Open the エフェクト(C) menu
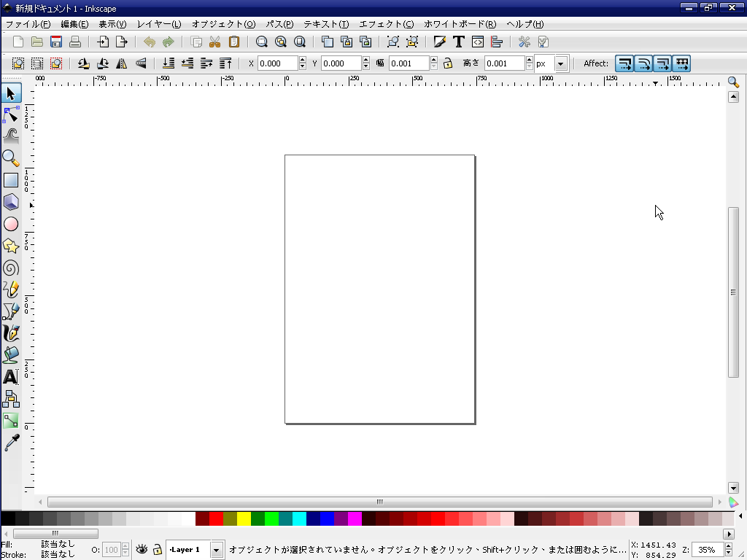The image size is (747, 560). tap(386, 24)
